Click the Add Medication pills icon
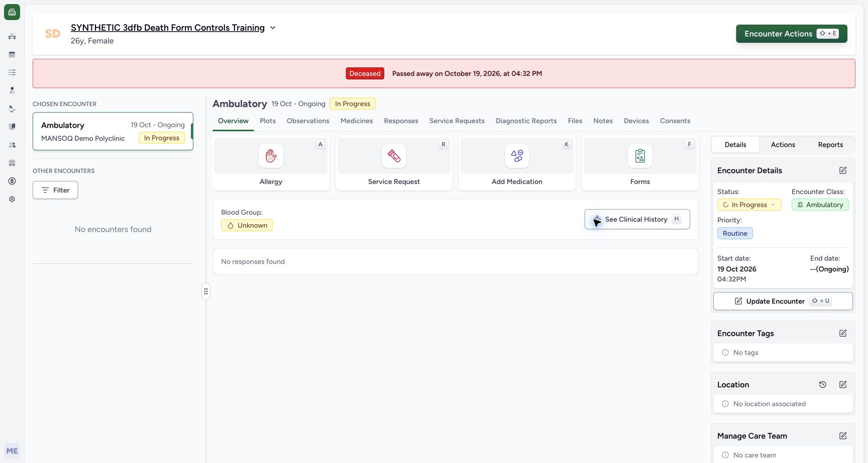Viewport: 868px width, 463px height. tap(517, 156)
